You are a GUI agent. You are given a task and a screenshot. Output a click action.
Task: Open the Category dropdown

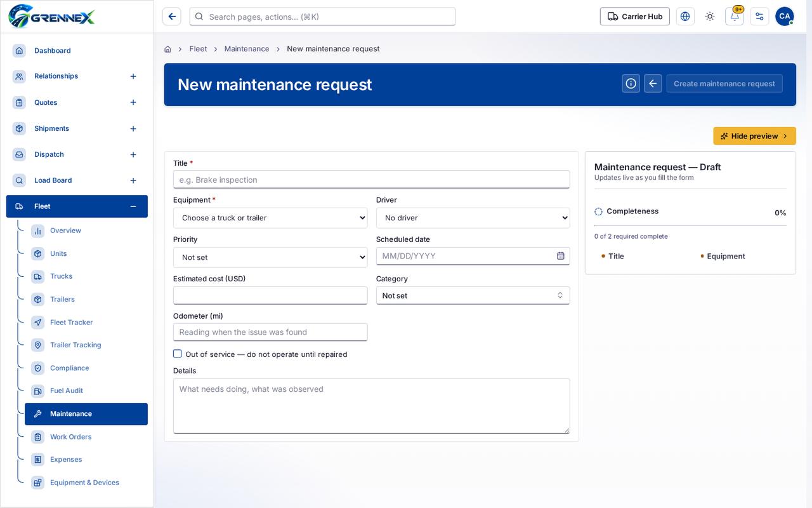(473, 295)
